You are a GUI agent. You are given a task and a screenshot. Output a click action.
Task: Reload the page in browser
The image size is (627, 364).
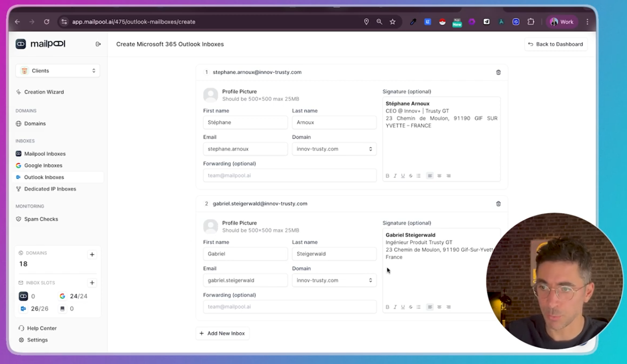46,22
